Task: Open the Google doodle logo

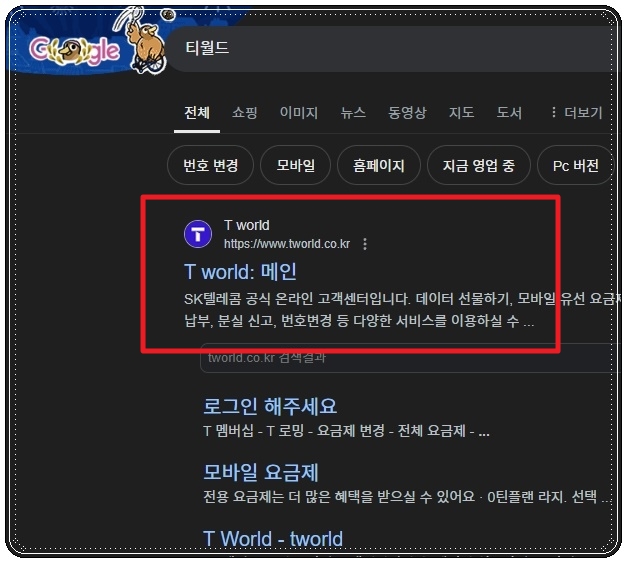Action: click(x=98, y=42)
